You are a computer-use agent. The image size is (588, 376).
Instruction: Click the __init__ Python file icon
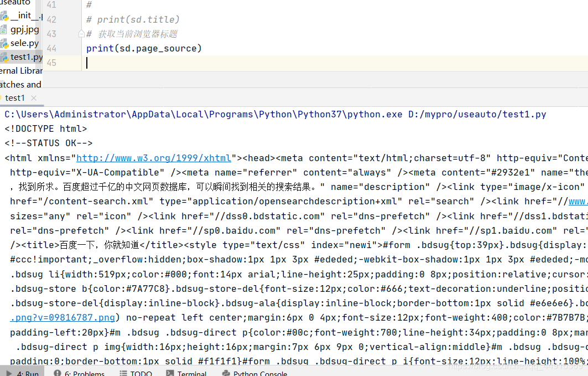click(x=4, y=16)
